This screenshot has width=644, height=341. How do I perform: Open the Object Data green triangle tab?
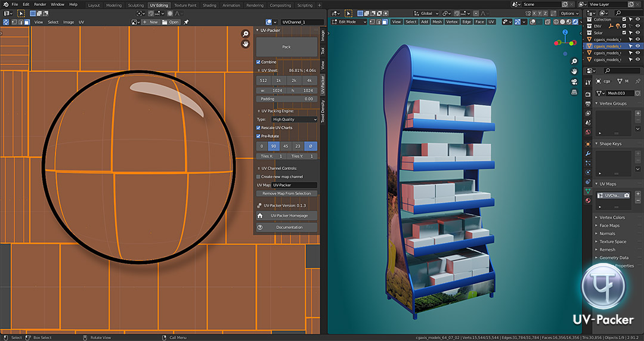588,191
